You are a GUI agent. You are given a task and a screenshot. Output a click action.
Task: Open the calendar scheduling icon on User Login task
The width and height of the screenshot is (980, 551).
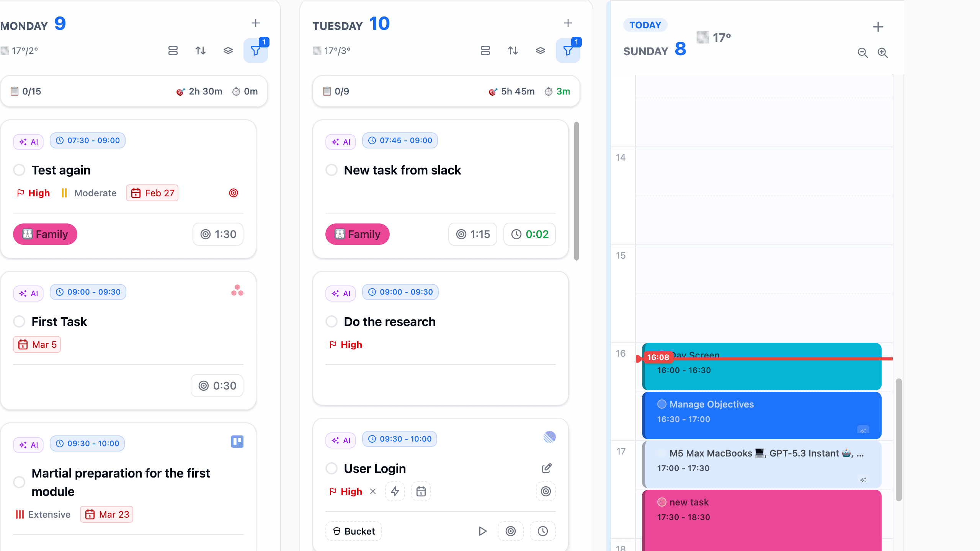[421, 491]
